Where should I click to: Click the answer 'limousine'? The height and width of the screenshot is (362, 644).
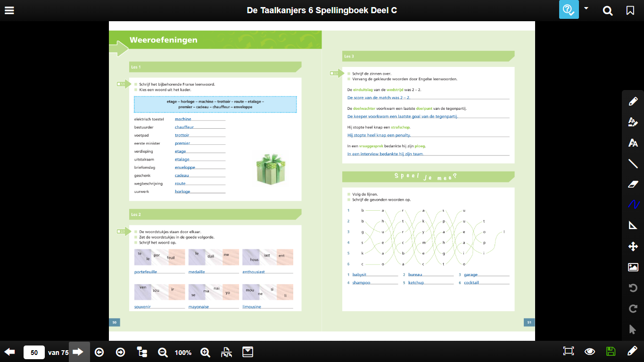252,307
